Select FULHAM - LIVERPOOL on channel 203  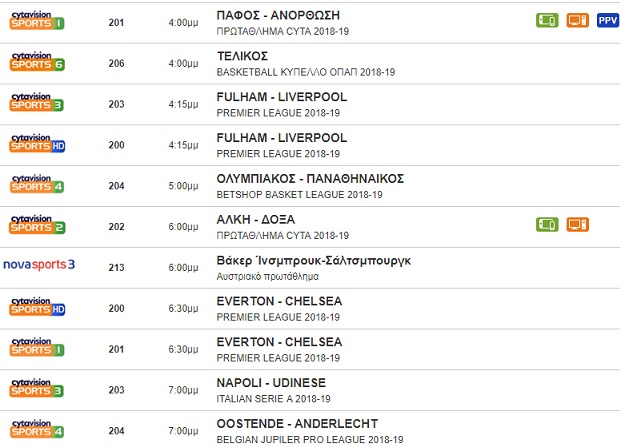281,97
